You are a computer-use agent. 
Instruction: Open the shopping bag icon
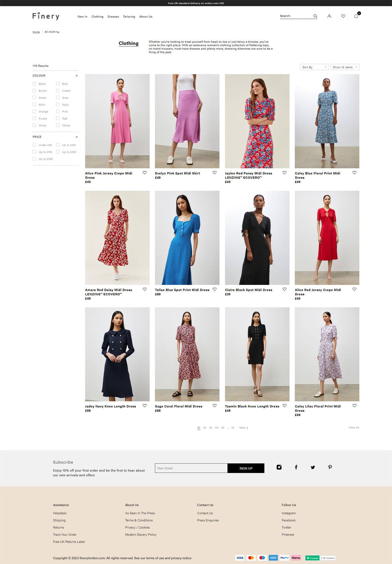coord(356,16)
